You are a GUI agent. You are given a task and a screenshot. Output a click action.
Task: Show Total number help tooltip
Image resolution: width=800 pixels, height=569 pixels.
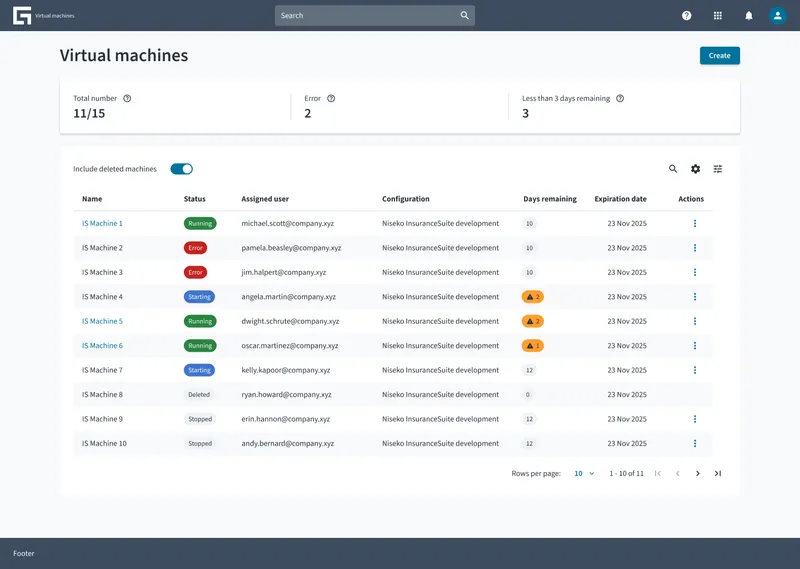(127, 98)
